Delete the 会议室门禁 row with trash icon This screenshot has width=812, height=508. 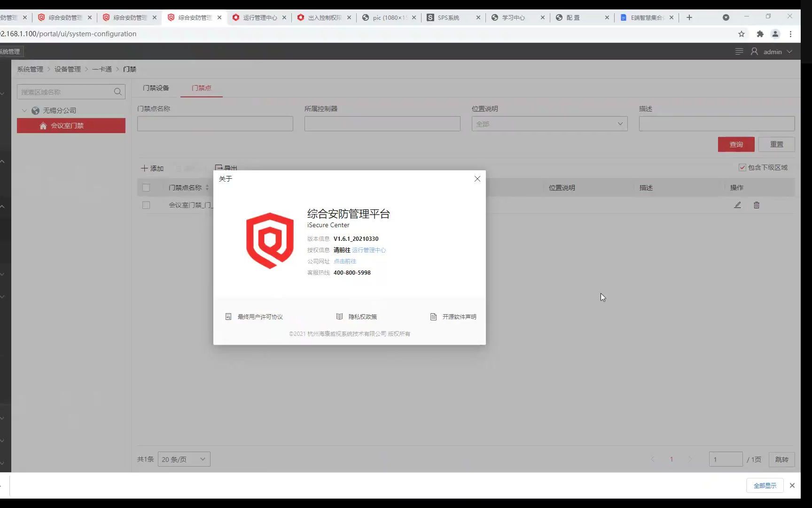pyautogui.click(x=757, y=205)
